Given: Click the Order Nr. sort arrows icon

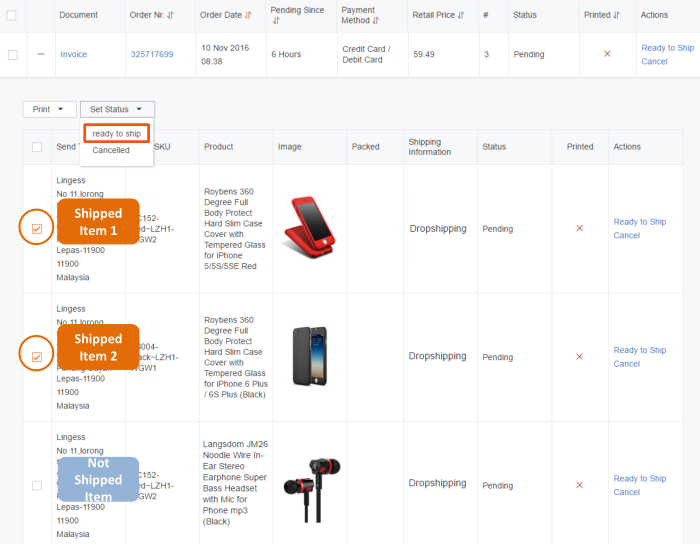Looking at the screenshot, I should (x=174, y=15).
